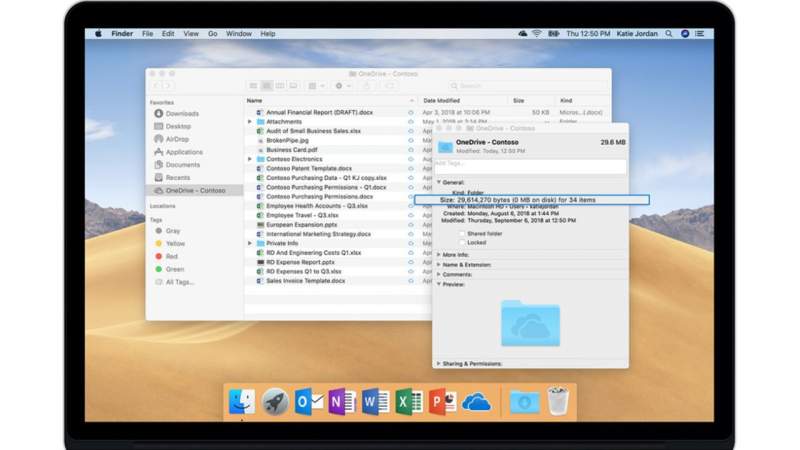The height and width of the screenshot is (450, 800).
Task: Open the Edit menu
Action: [x=168, y=34]
